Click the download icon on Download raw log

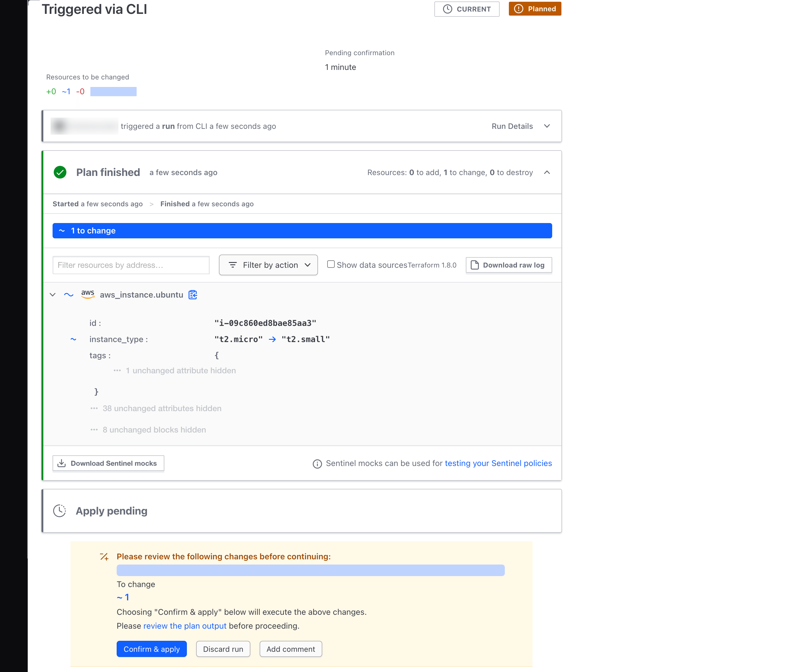474,265
